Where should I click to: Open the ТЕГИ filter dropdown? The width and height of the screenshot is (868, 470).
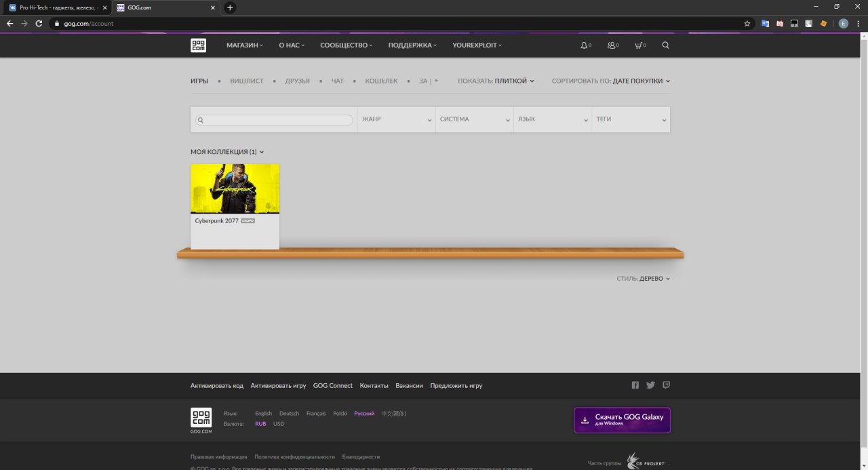point(631,119)
